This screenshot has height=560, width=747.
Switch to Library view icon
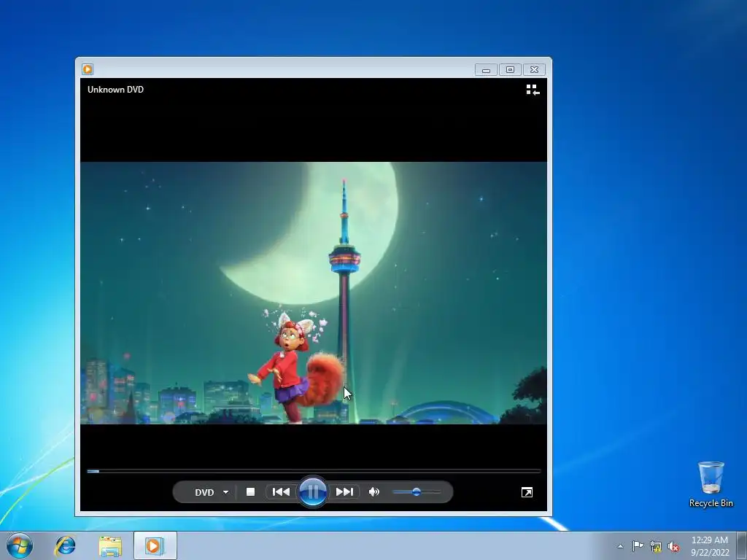click(x=533, y=90)
